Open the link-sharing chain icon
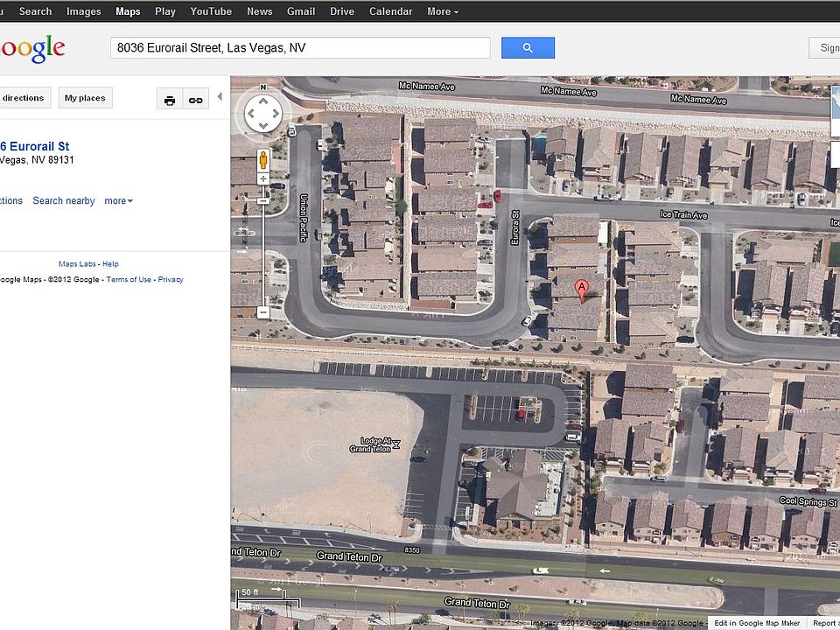The image size is (840, 630). (195, 99)
